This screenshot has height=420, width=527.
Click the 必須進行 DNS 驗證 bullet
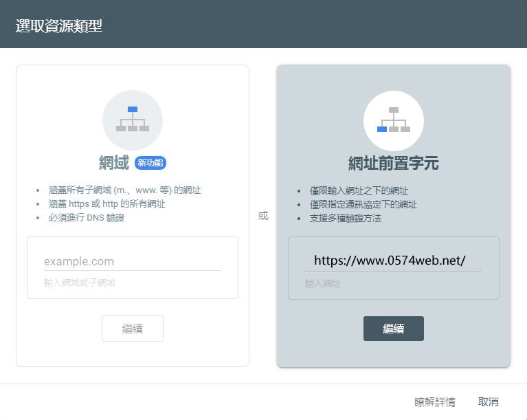pyautogui.click(x=87, y=218)
